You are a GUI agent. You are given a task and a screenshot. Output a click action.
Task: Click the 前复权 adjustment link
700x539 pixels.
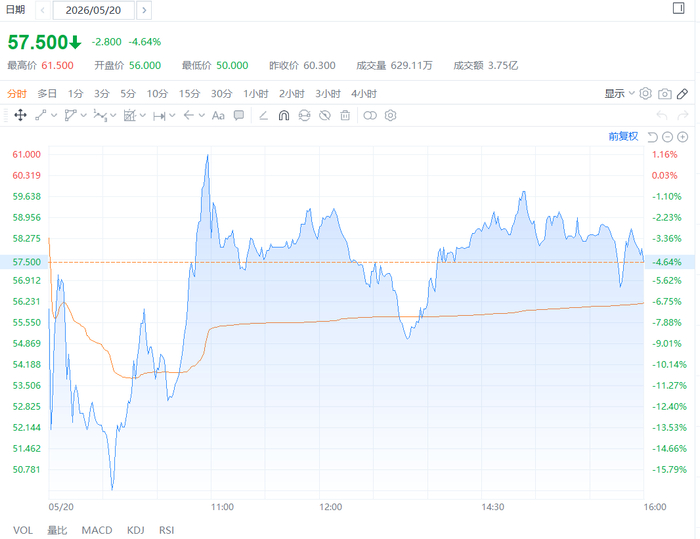point(623,137)
